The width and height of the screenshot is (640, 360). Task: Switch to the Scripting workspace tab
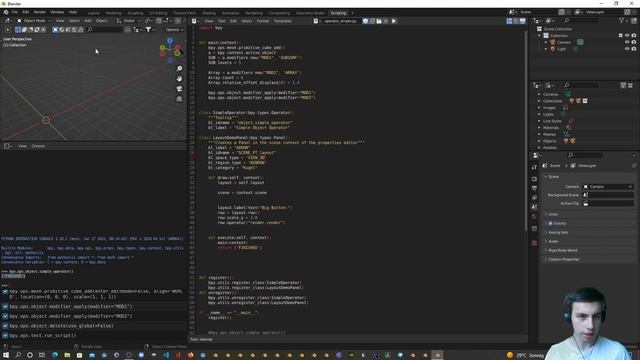click(338, 13)
